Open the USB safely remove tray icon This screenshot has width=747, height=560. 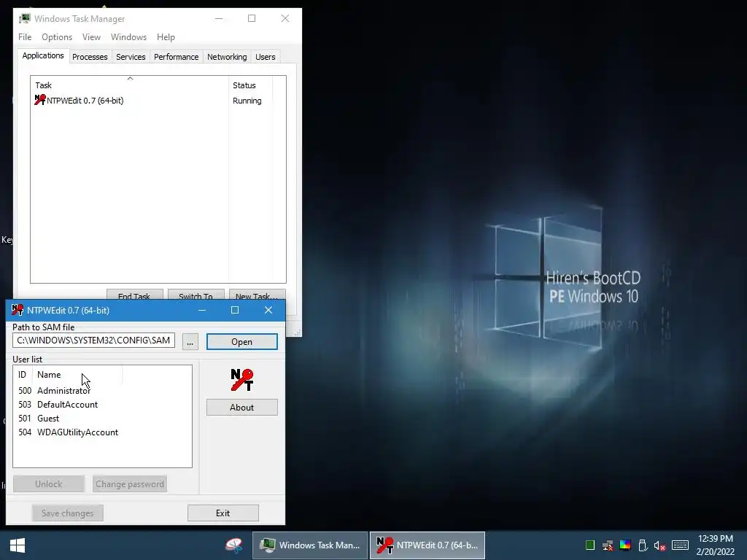point(642,545)
